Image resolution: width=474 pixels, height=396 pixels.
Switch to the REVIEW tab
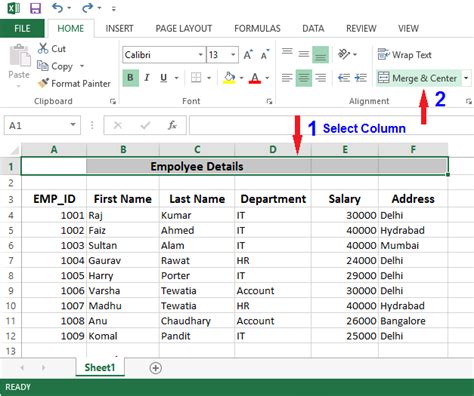(x=361, y=29)
